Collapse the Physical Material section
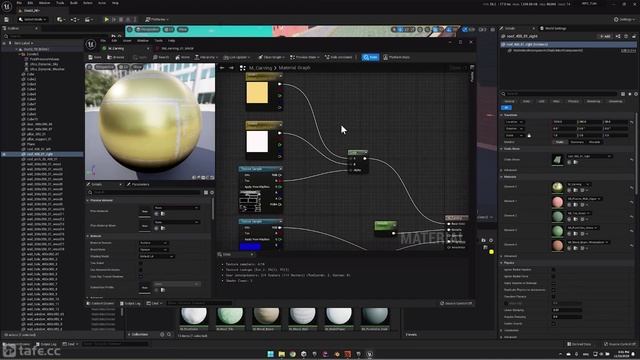 88,200
